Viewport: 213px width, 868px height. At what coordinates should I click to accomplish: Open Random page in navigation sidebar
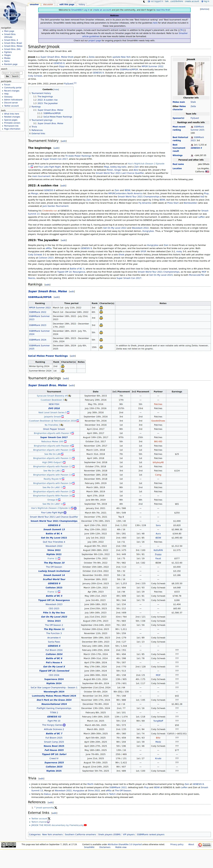11,64
